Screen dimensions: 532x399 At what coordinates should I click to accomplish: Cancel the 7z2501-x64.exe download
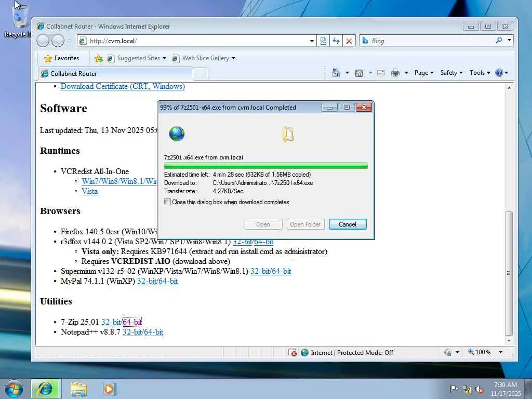coord(348,224)
